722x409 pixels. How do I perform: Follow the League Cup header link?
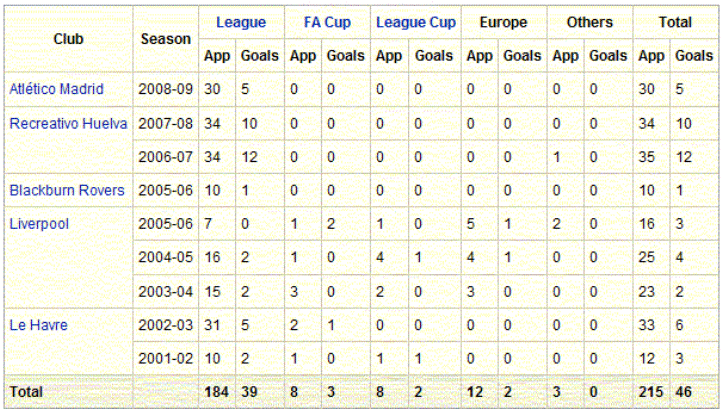pyautogui.click(x=415, y=22)
